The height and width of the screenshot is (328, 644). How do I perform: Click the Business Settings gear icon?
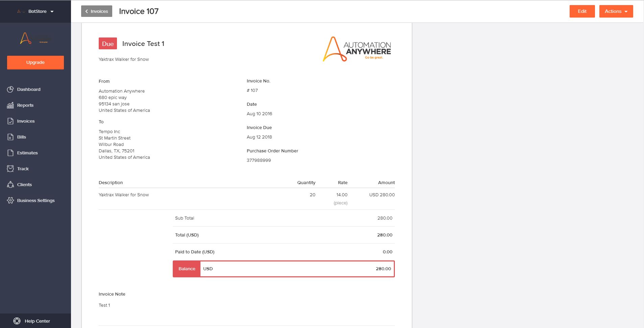tap(10, 201)
